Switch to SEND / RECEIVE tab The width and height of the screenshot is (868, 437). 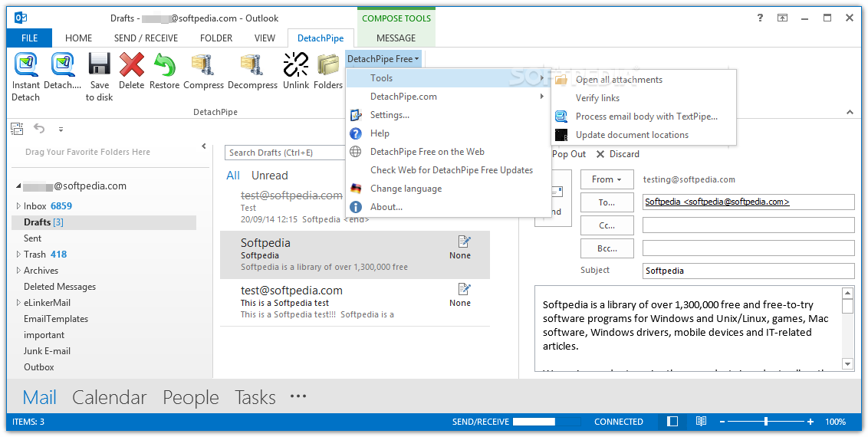point(146,38)
